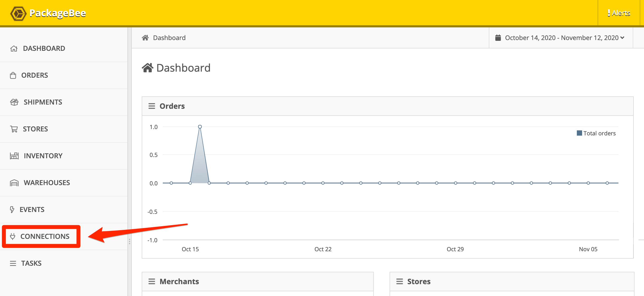Click the Orders shopping bag icon
Image resolution: width=644 pixels, height=296 pixels.
point(13,75)
